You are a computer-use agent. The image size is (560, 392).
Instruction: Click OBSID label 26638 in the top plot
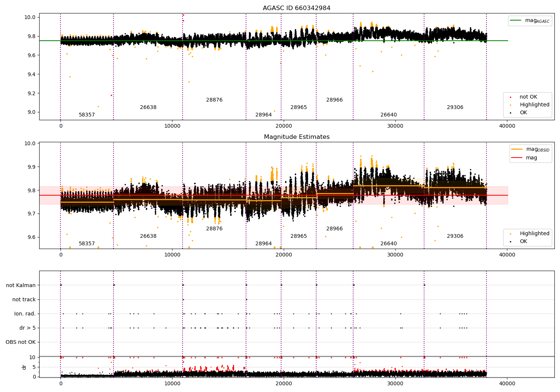click(148, 108)
